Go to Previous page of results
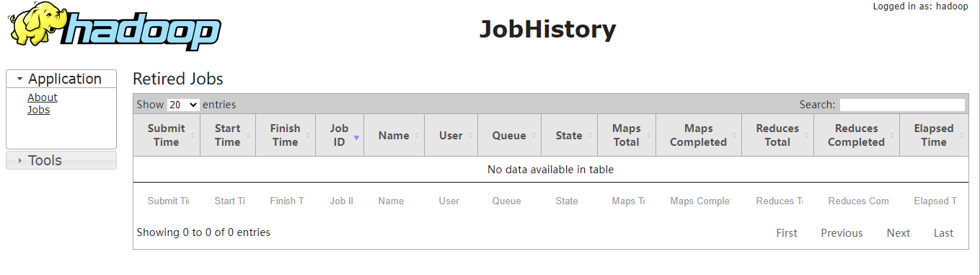Viewport: 980px width, 275px height. (842, 233)
